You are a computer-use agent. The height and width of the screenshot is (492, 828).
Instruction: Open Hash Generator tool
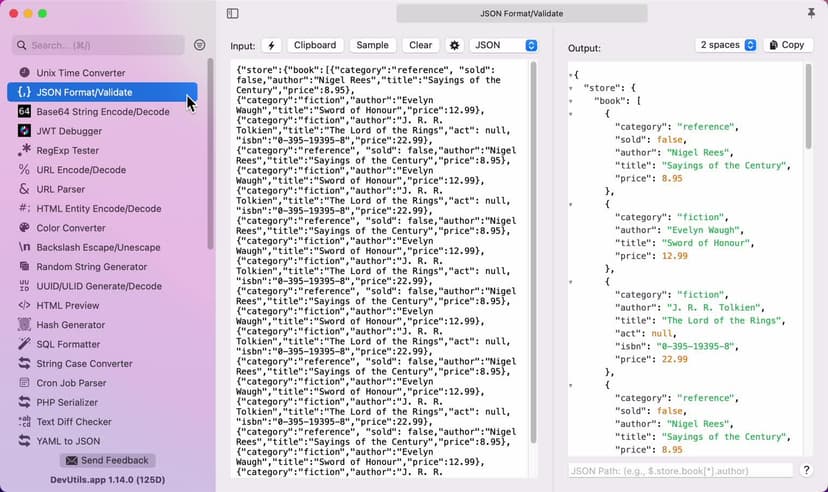[x=102, y=325]
